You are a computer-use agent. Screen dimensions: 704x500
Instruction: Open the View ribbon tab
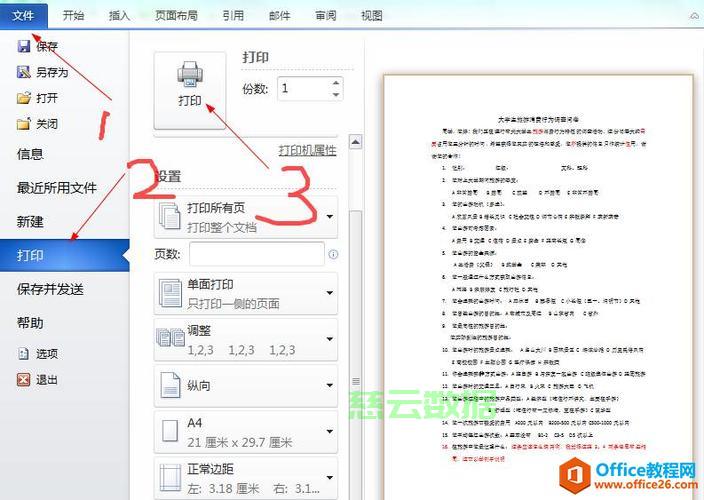371,15
